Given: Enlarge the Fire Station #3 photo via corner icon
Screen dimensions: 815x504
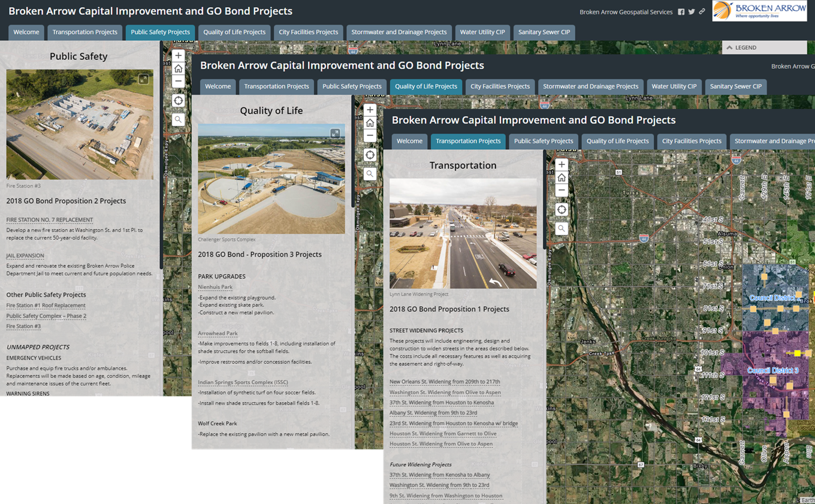Looking at the screenshot, I should pos(143,79).
